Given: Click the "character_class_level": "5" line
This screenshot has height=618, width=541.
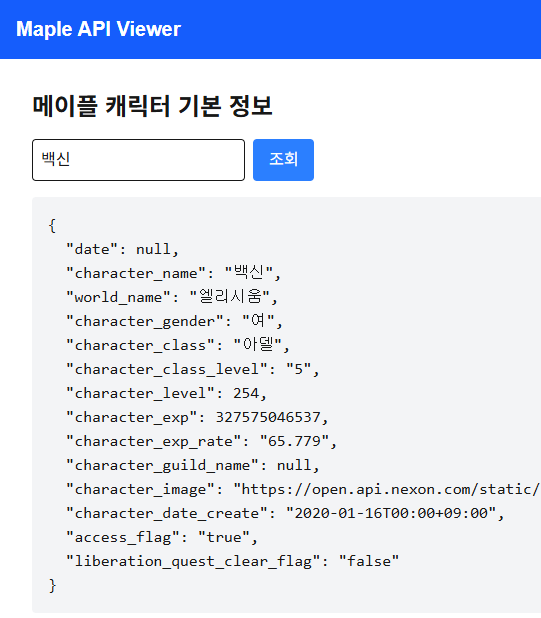Looking at the screenshot, I should pyautogui.click(x=192, y=369).
